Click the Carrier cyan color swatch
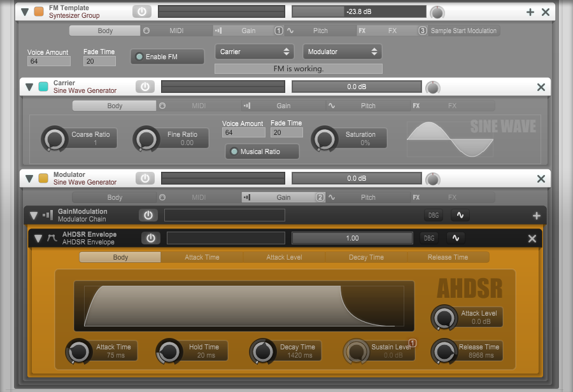This screenshot has width=573, height=392. pyautogui.click(x=43, y=87)
